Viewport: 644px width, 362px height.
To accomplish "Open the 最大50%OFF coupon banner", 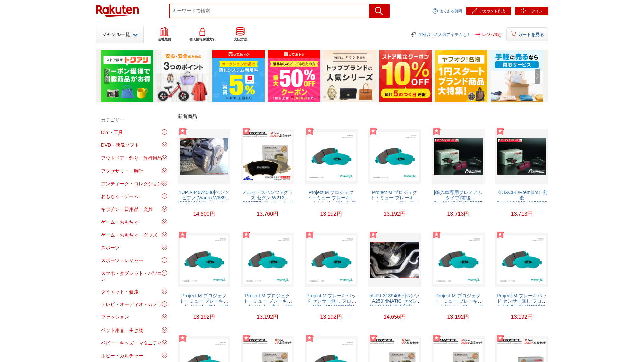I will point(294,76).
